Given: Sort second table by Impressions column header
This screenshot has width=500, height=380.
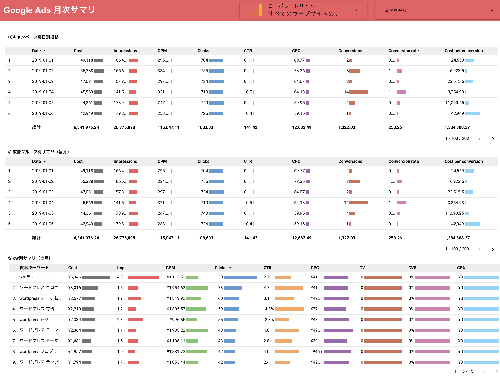Looking at the screenshot, I should 125,161.
